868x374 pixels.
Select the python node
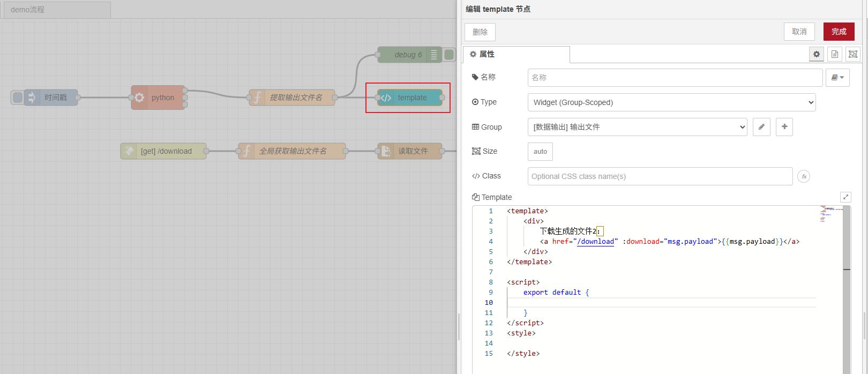(x=158, y=98)
